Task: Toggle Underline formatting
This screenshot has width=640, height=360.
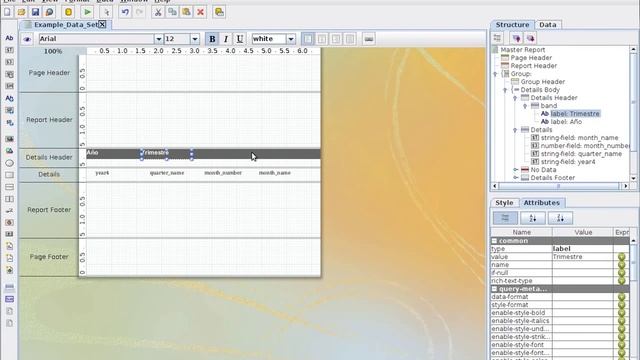Action: [240, 39]
